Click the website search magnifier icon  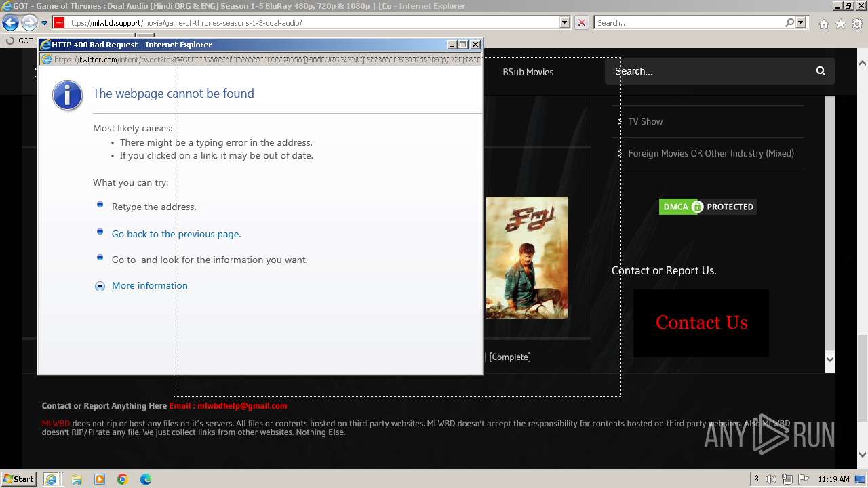821,71
